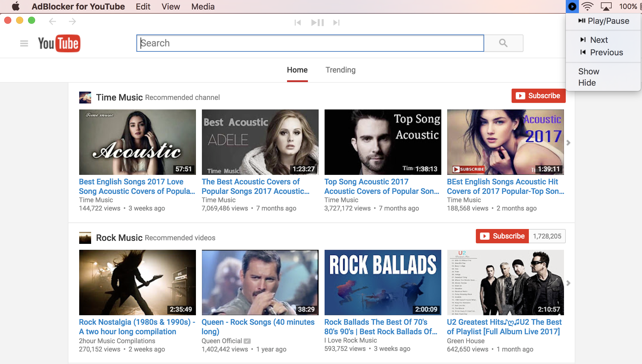
Task: Click the 1,728,205 subscriber count
Action: (x=547, y=236)
